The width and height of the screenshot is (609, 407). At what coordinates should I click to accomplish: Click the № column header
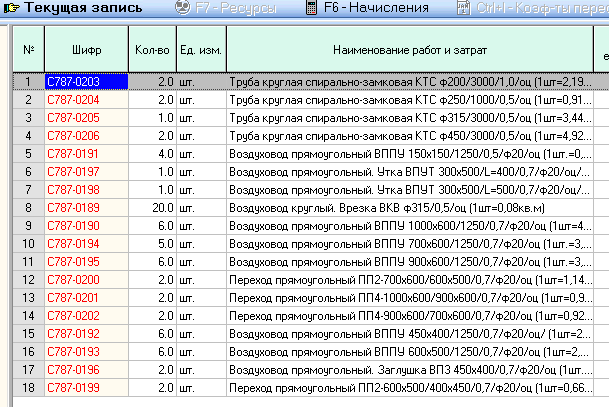pyautogui.click(x=29, y=49)
